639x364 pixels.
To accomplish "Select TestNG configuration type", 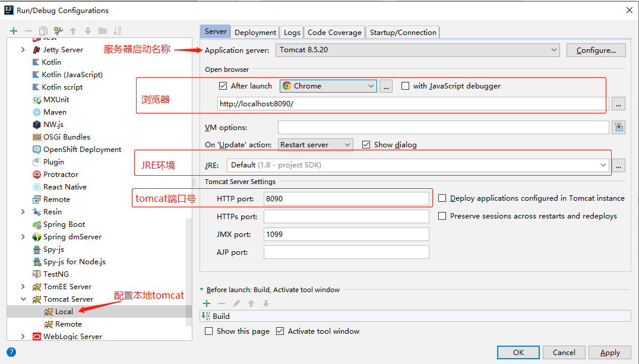I will click(x=56, y=274).
